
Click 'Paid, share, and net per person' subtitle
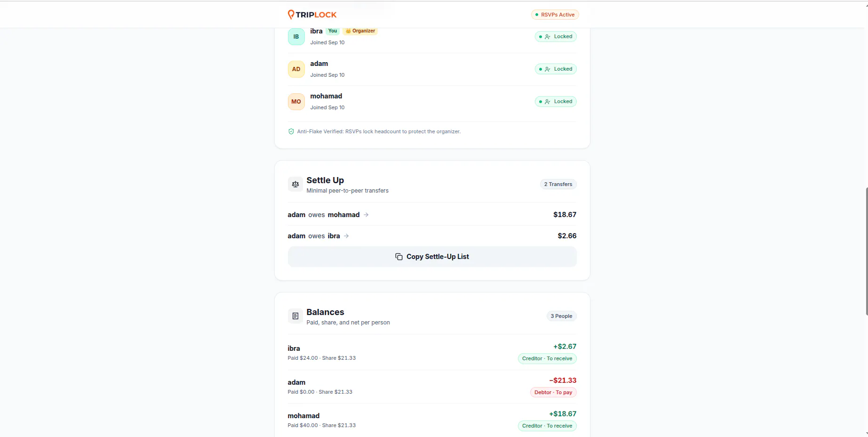pos(348,323)
